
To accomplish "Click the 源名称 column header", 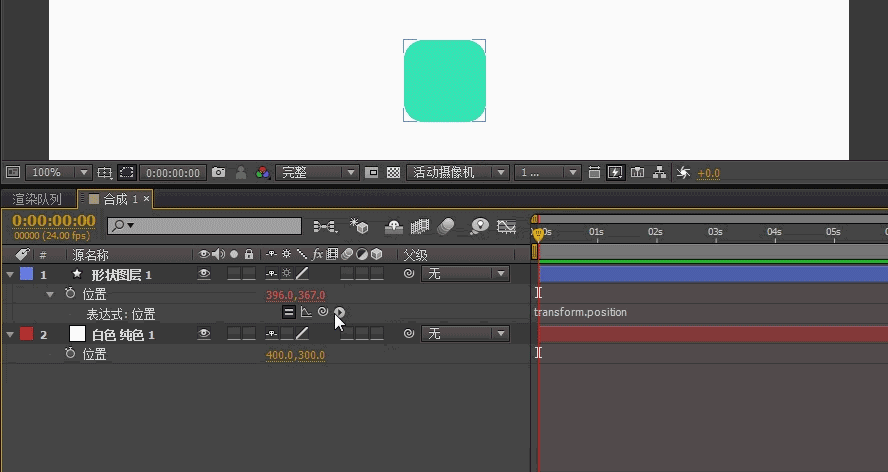I will point(90,255).
